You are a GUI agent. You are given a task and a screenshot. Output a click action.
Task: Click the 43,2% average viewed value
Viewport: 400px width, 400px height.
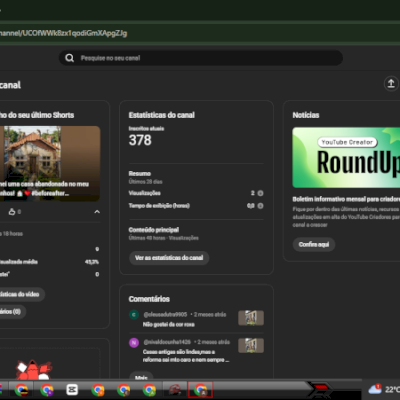(92, 262)
